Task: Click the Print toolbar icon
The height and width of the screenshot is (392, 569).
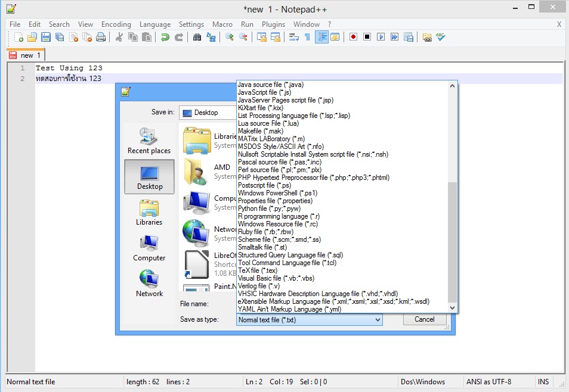Action: coord(101,37)
